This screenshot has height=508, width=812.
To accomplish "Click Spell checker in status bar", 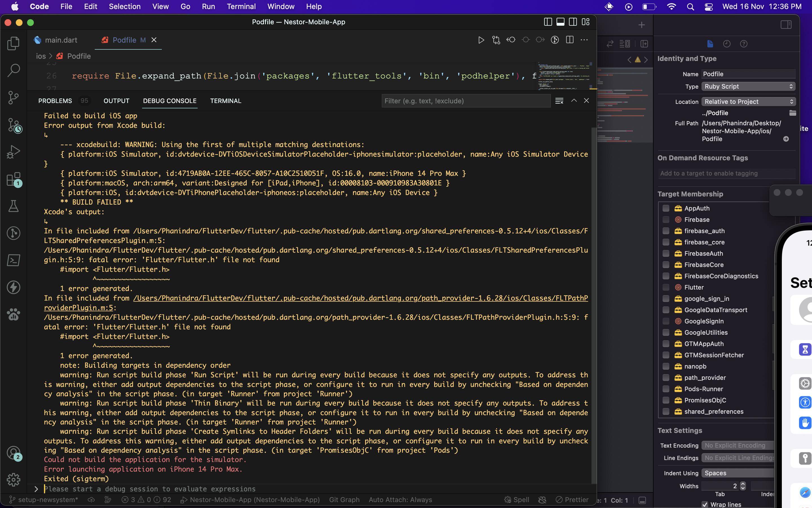I will [x=517, y=500].
